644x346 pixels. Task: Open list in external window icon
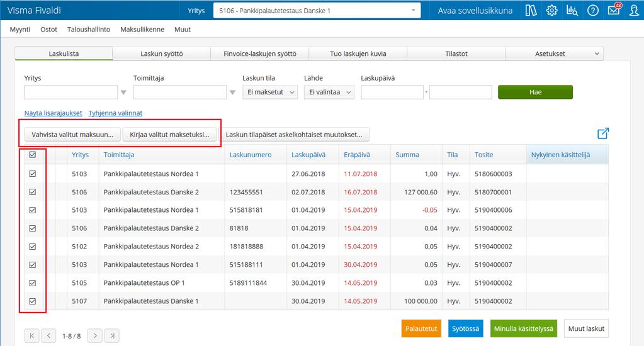tap(603, 133)
